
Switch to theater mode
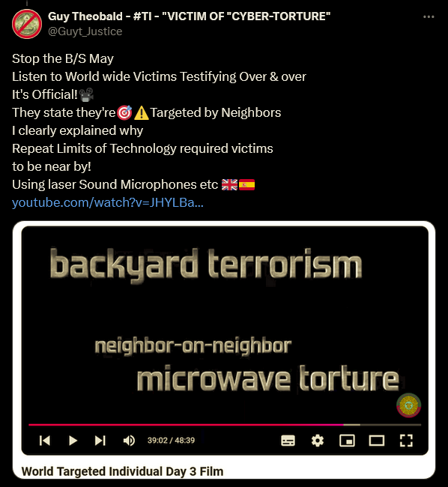pos(377,441)
